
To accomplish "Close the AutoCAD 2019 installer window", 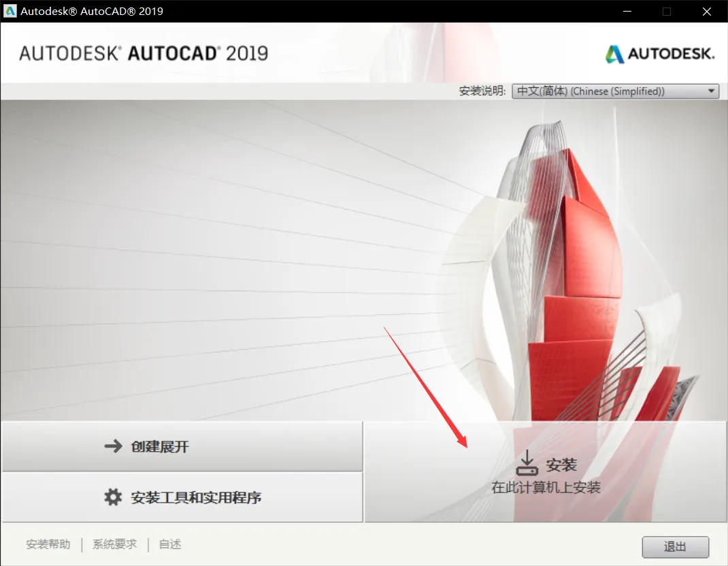I will click(707, 11).
